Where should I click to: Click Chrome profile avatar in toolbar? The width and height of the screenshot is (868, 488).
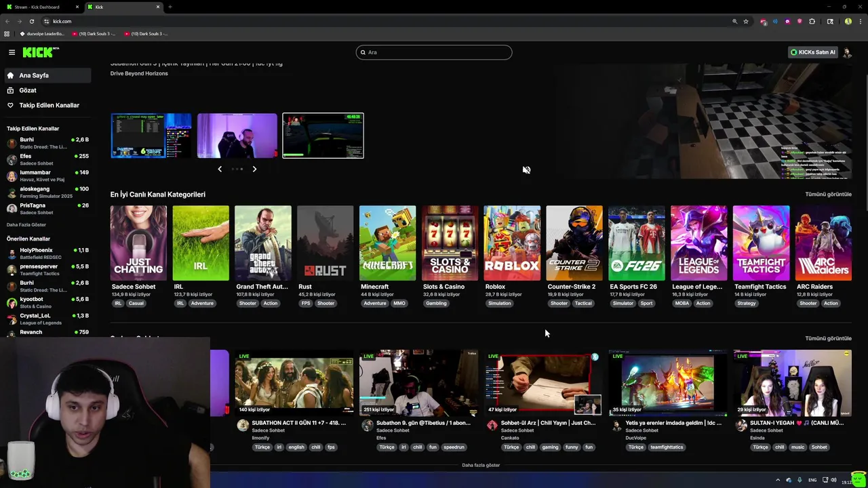coord(848,21)
